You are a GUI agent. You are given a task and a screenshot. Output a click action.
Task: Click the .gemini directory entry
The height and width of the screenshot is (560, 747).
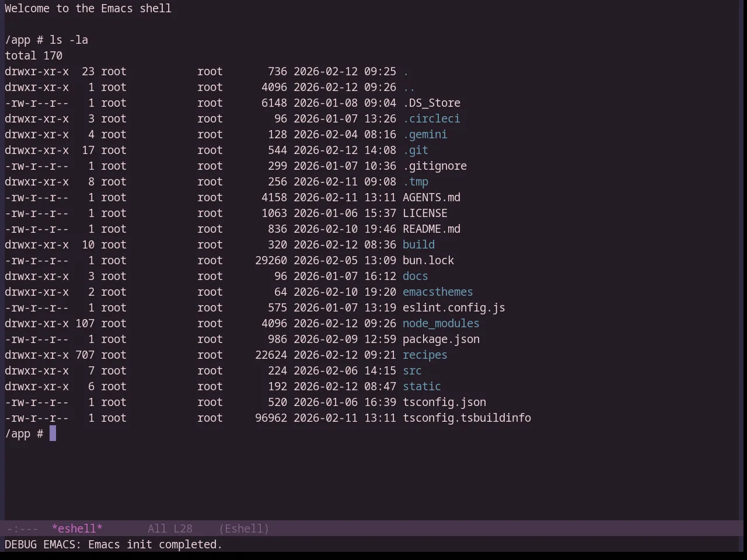425,134
